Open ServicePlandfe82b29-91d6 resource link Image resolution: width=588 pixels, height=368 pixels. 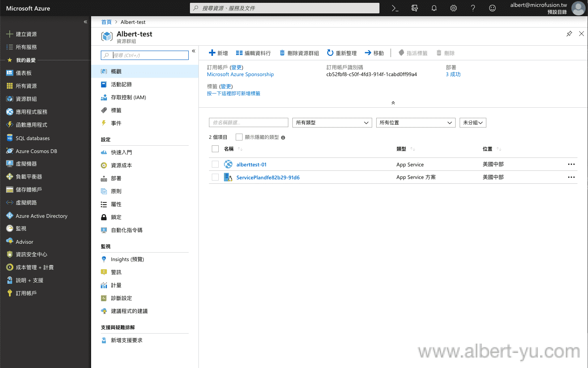(x=268, y=177)
